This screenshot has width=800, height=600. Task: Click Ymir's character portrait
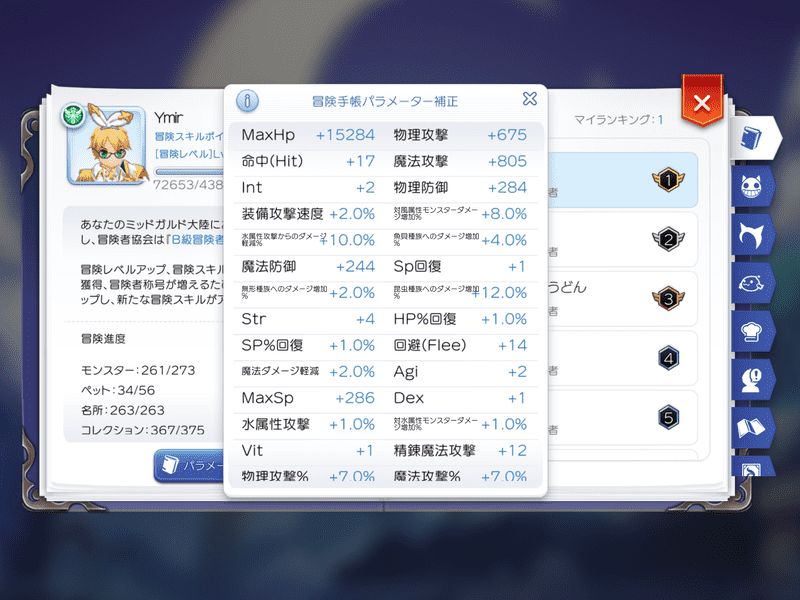[107, 145]
